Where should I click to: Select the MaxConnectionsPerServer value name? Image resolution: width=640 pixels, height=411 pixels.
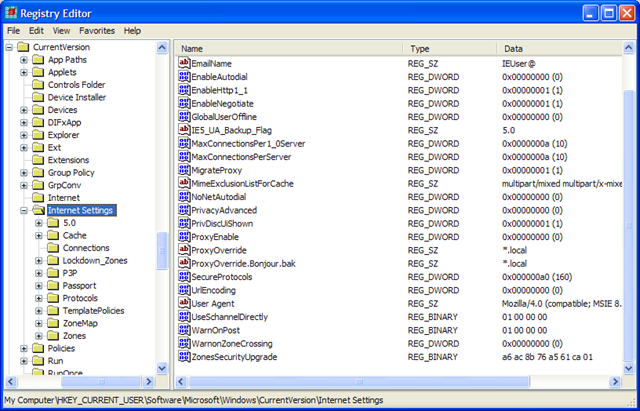pyautogui.click(x=241, y=157)
